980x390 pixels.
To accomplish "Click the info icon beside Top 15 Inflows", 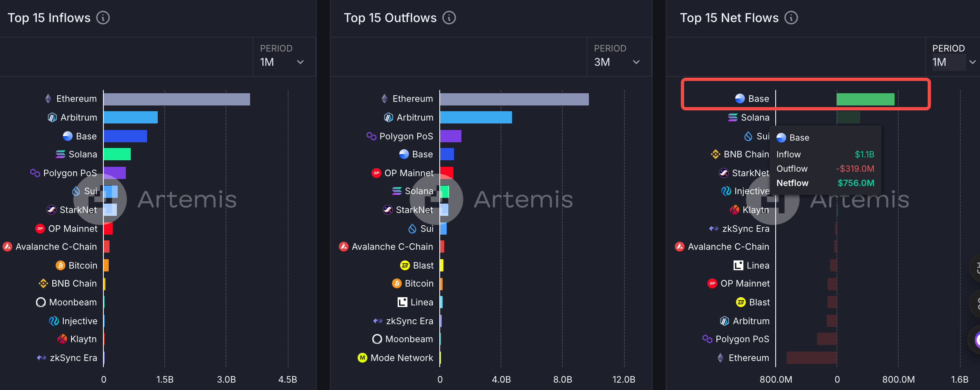I will click(103, 18).
